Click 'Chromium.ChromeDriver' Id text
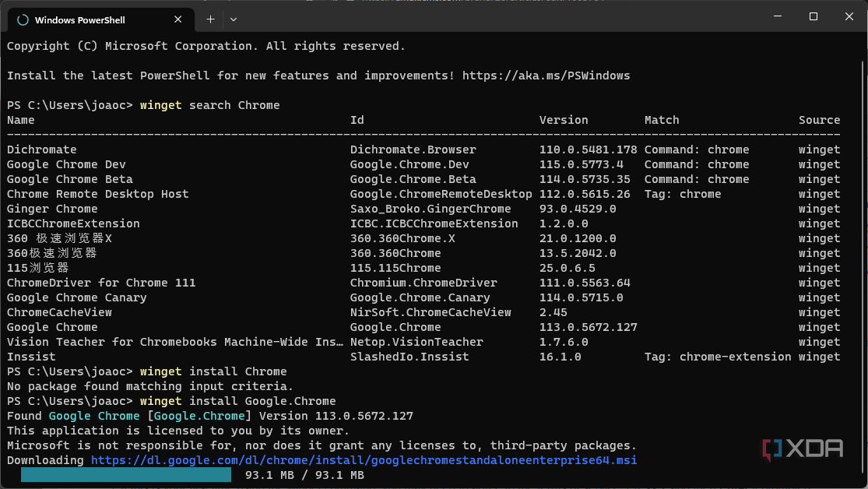 pyautogui.click(x=423, y=283)
